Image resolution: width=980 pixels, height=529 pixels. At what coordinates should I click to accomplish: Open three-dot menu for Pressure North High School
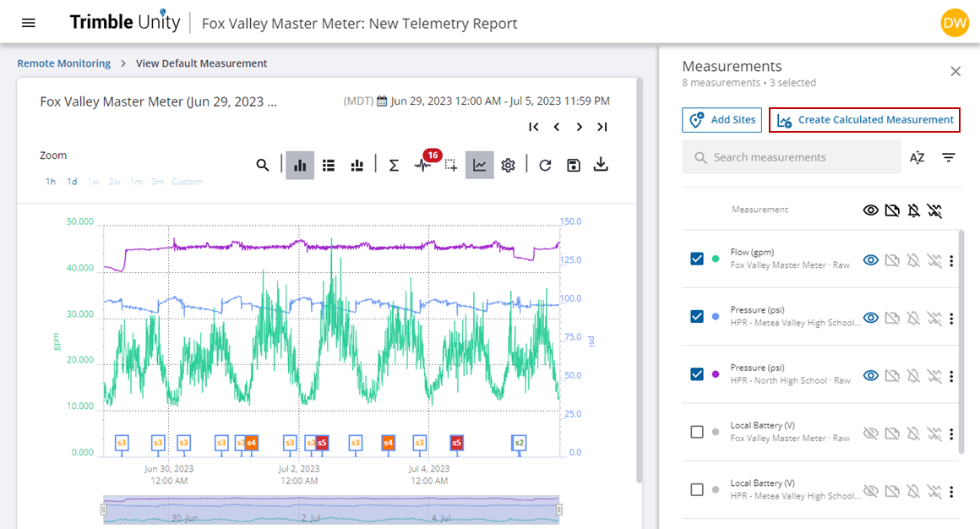click(951, 376)
